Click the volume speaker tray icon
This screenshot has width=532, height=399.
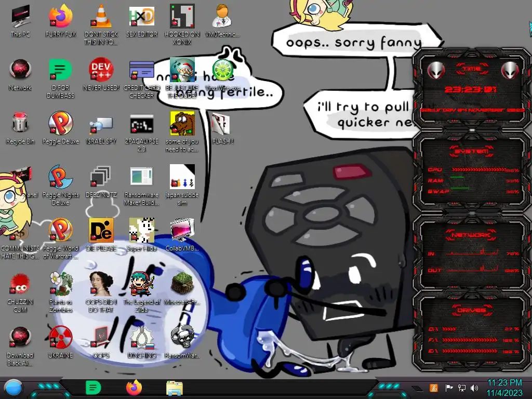(474, 388)
